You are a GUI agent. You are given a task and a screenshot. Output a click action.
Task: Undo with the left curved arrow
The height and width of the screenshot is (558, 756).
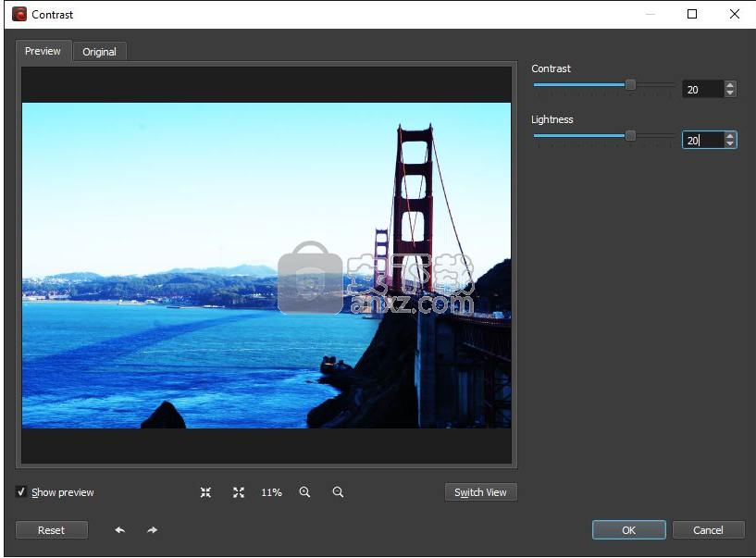click(x=120, y=530)
